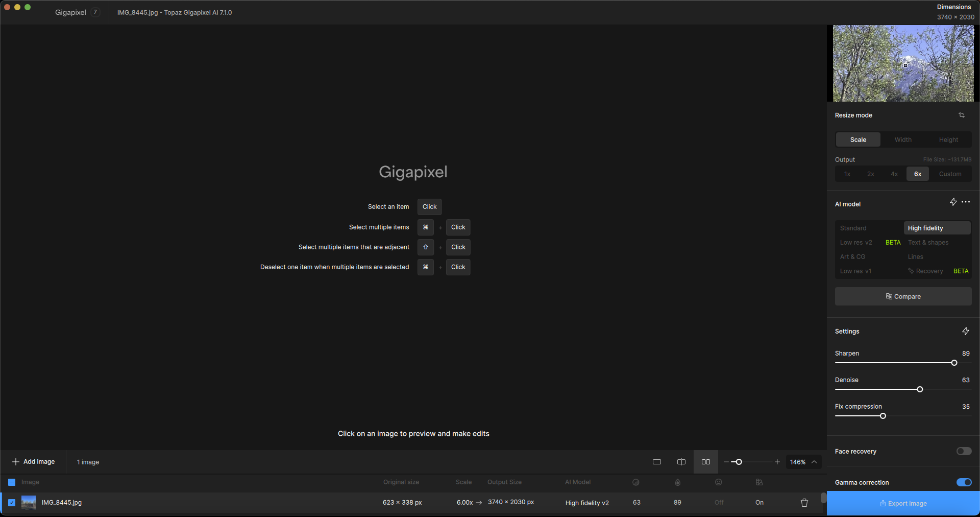This screenshot has height=517, width=980.
Task: Select the Custom output scale option
Action: pyautogui.click(x=950, y=174)
